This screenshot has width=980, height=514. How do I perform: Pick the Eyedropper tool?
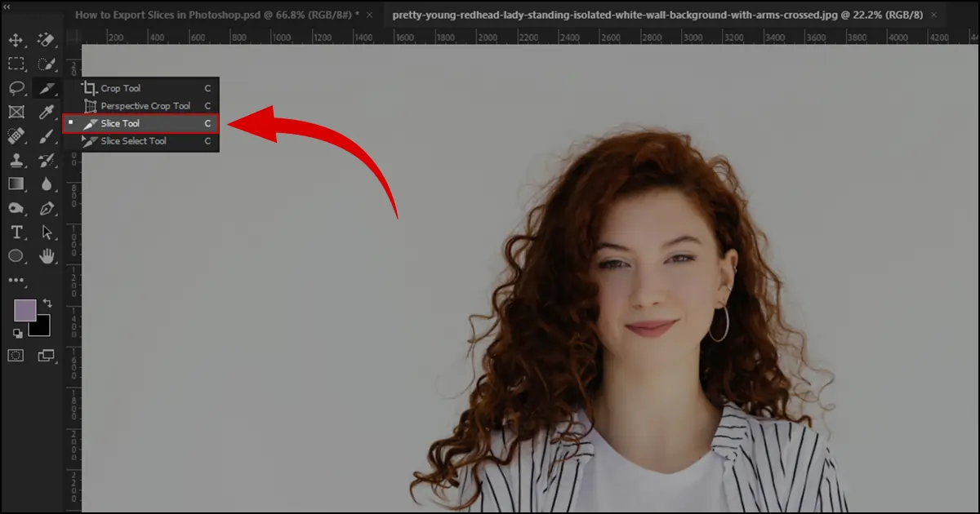coord(45,113)
